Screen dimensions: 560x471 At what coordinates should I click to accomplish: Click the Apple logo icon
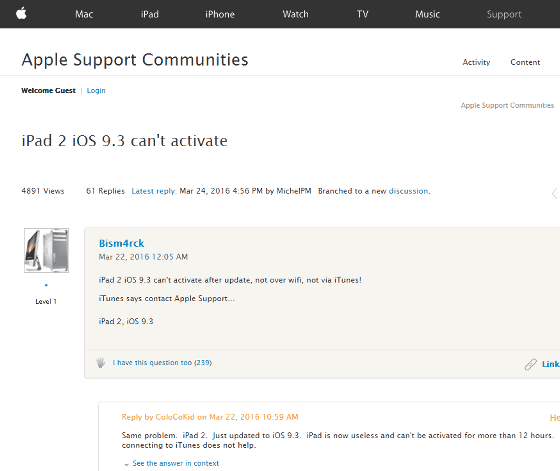[21, 14]
